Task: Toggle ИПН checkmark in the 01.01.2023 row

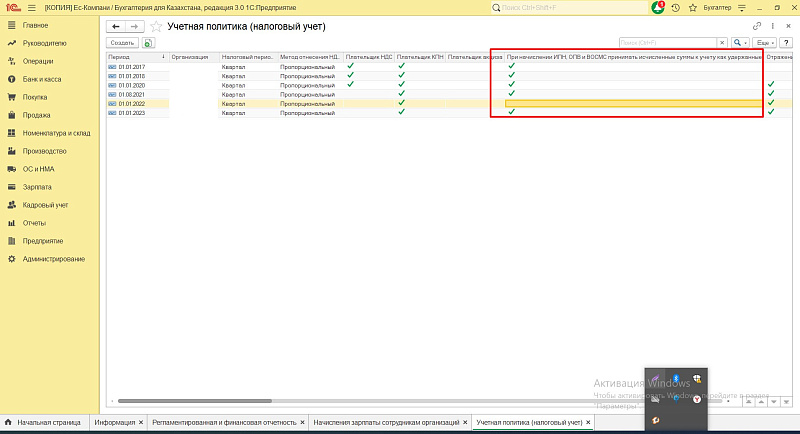Action: point(511,112)
